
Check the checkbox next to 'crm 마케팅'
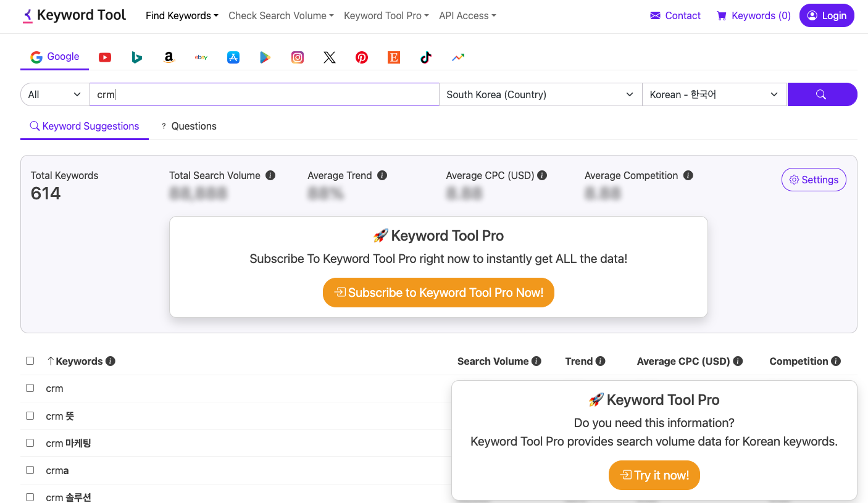pos(30,443)
